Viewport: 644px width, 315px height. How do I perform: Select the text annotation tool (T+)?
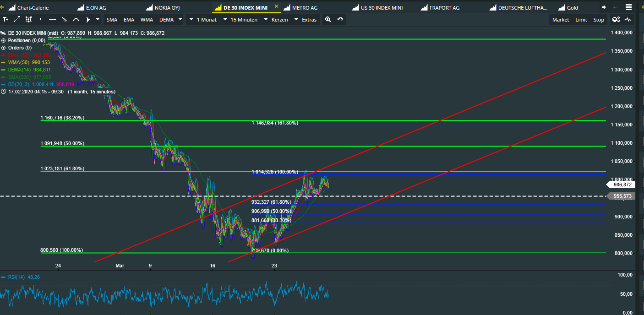[x=5, y=19]
